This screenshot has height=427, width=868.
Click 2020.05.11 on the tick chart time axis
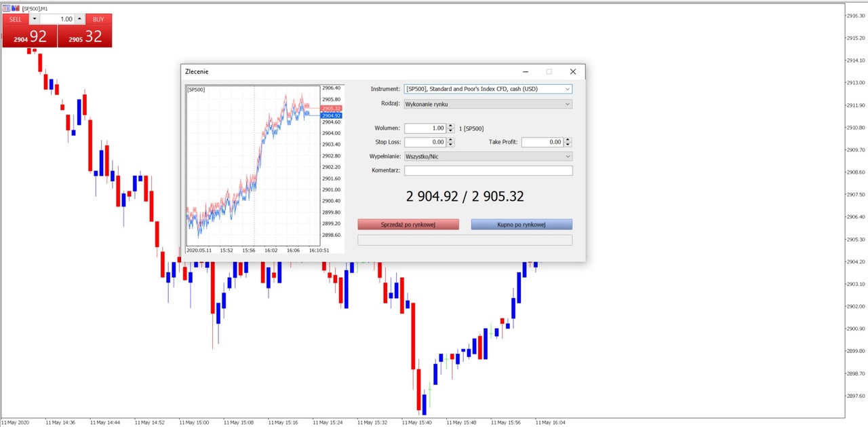pos(200,250)
